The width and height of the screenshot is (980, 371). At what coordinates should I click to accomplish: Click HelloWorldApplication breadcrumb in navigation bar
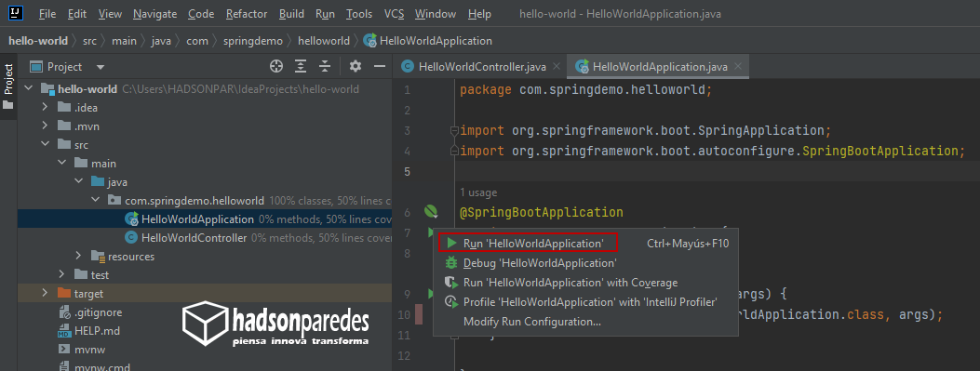pyautogui.click(x=429, y=41)
